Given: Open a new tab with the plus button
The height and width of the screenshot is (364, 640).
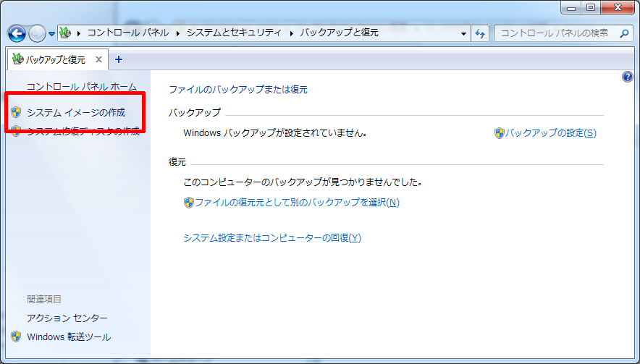Looking at the screenshot, I should point(119,59).
